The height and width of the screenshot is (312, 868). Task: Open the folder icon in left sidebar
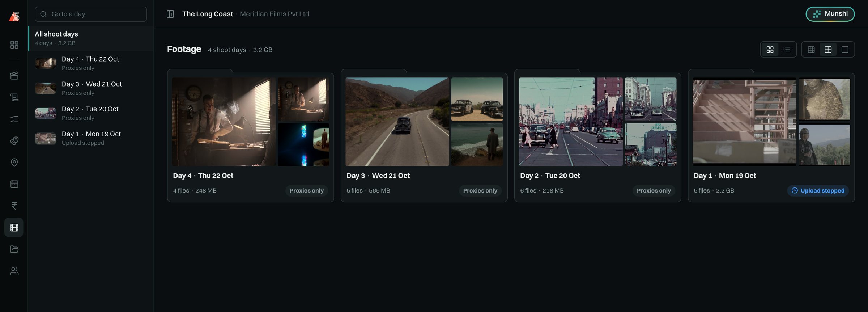pyautogui.click(x=14, y=249)
